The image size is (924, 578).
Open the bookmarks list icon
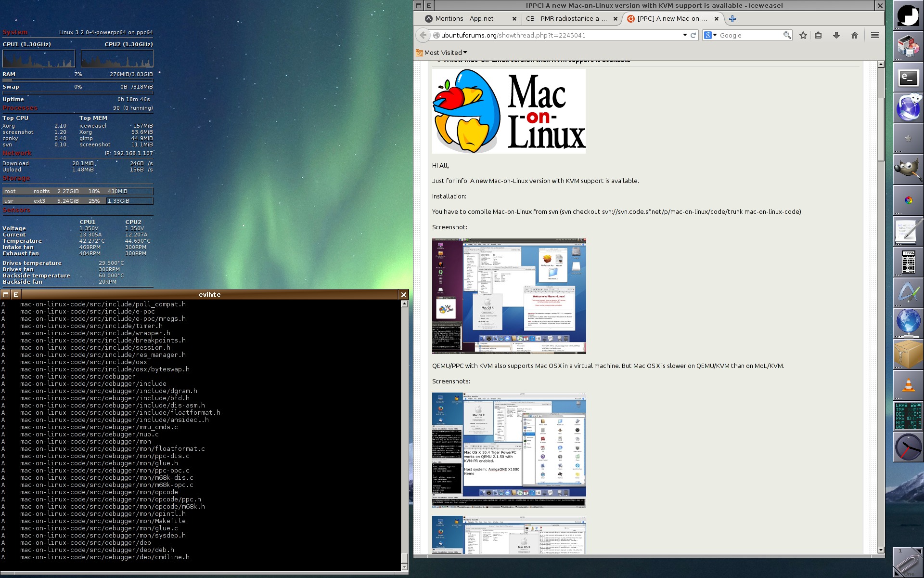point(818,35)
